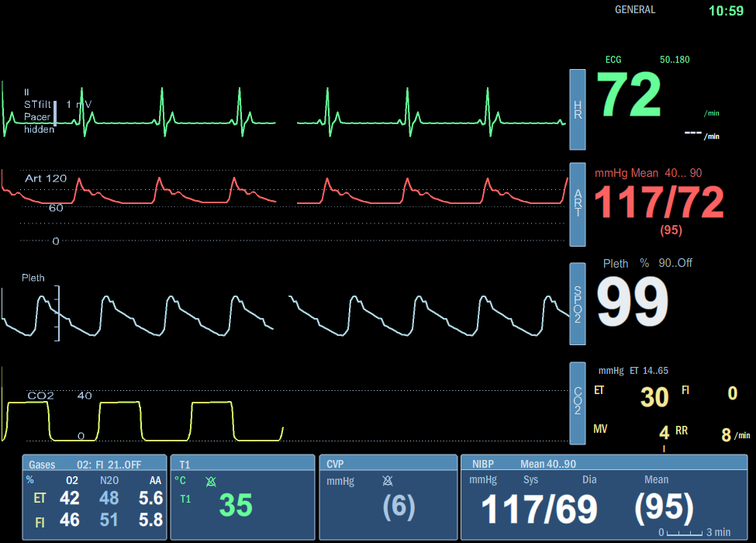756x543 pixels.
Task: Click the NIBP 3 min timer scale
Action: (694, 532)
